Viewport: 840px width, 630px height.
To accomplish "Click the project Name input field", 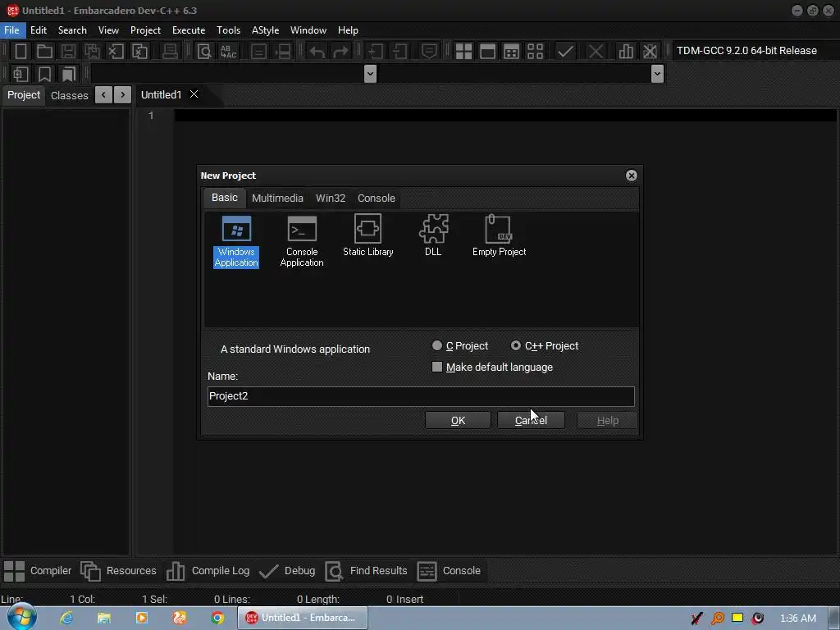I will tap(421, 396).
